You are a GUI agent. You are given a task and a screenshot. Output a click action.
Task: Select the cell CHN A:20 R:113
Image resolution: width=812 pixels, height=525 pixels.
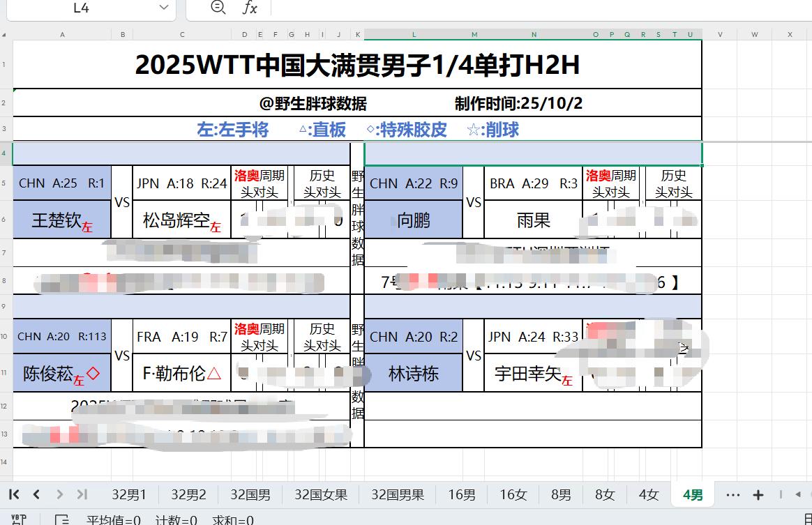tap(61, 337)
